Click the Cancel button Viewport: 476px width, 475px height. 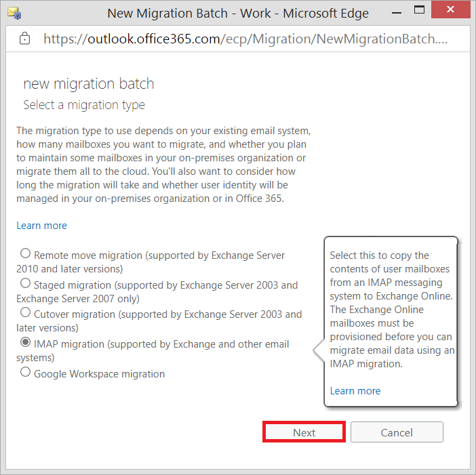397,432
